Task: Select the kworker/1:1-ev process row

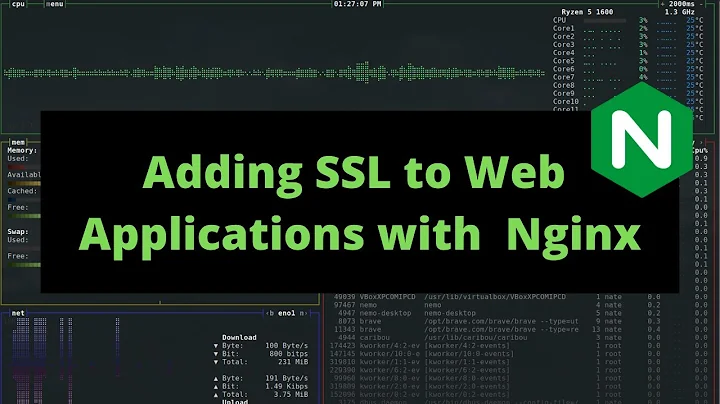Action: (519, 362)
